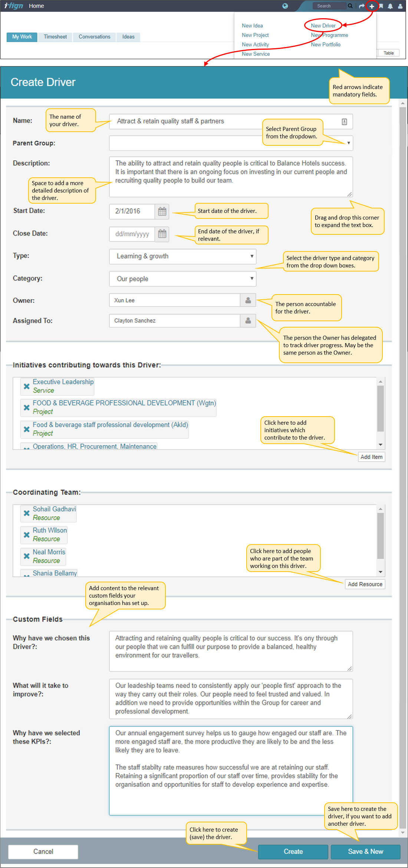Click scroll-up arrow of initiatives list
This screenshot has height=868, width=408.
(x=380, y=381)
